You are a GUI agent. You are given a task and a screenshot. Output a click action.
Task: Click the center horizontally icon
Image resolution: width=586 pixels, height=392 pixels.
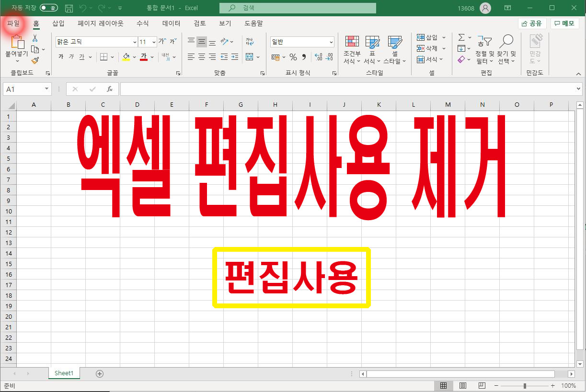202,57
